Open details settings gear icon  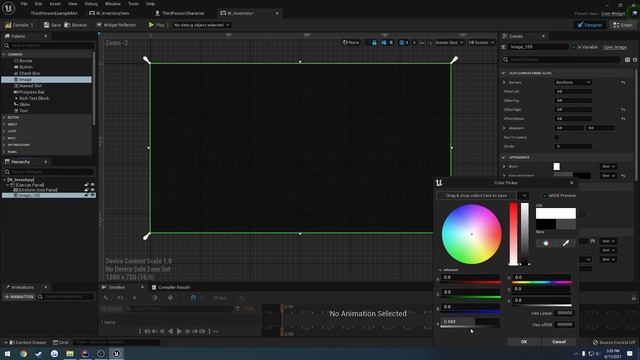pyautogui.click(x=635, y=60)
